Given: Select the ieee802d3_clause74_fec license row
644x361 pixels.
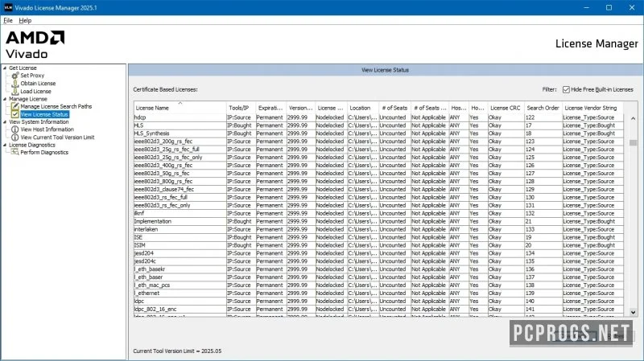Looking at the screenshot, I should click(x=378, y=189).
